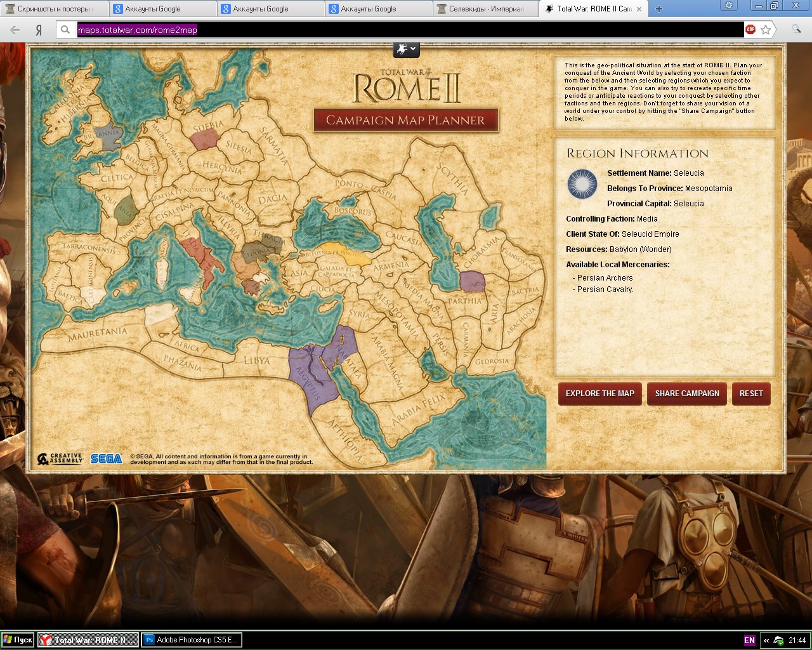Click the Yandex home button

(x=39, y=30)
